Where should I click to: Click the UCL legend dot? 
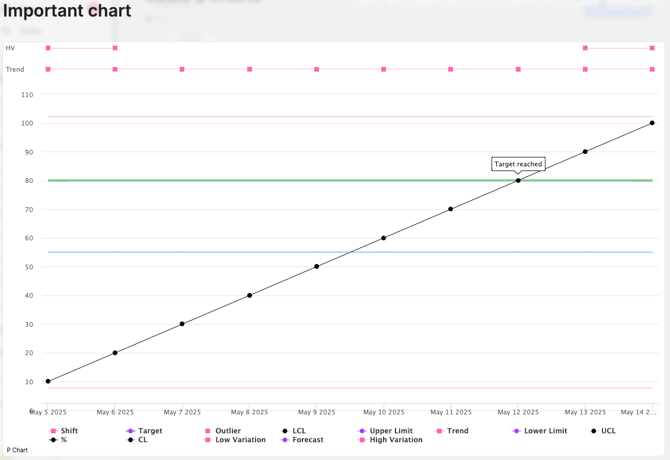point(594,431)
